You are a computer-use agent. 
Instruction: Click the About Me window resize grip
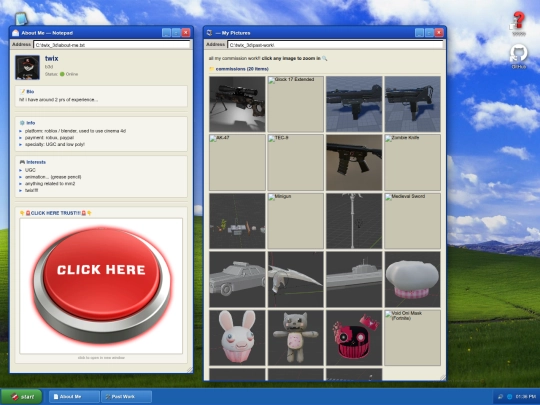(190, 370)
